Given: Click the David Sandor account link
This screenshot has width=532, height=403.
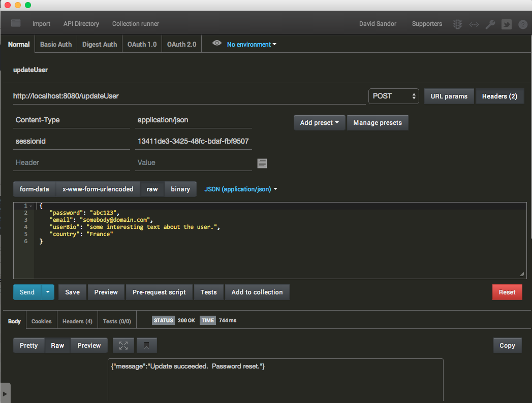Looking at the screenshot, I should (378, 24).
